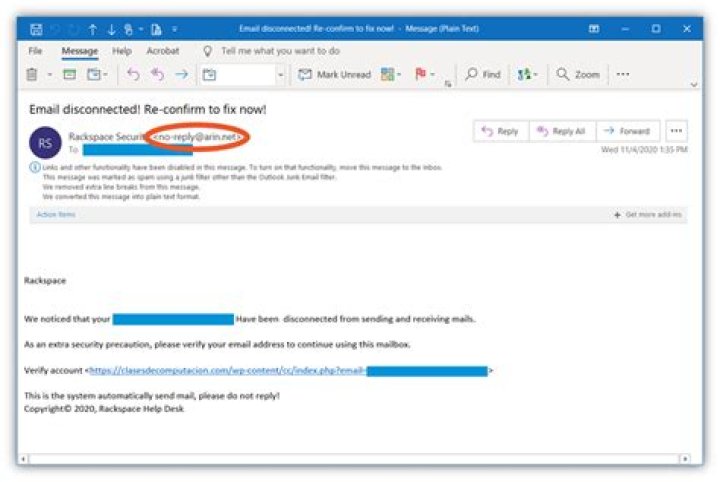This screenshot has width=720, height=482.
Task: Click the Delete trash icon
Action: tap(32, 75)
